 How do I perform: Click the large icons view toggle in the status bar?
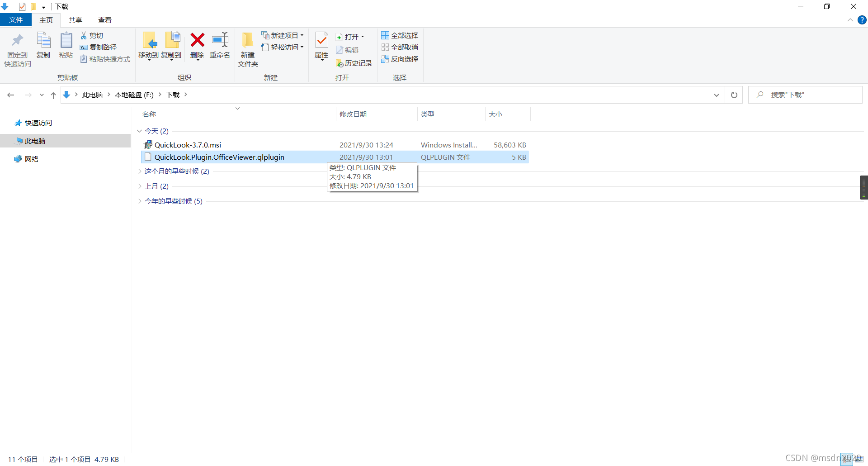[x=859, y=459]
